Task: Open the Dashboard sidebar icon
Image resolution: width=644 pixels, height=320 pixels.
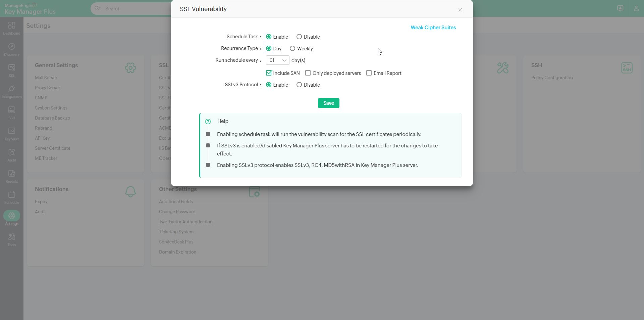Action: coord(12,28)
